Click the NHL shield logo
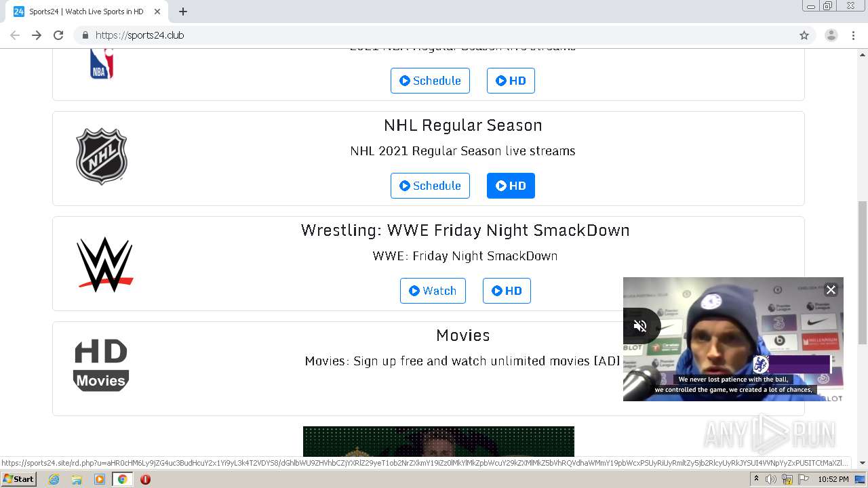Image resolution: width=868 pixels, height=488 pixels. point(102,156)
